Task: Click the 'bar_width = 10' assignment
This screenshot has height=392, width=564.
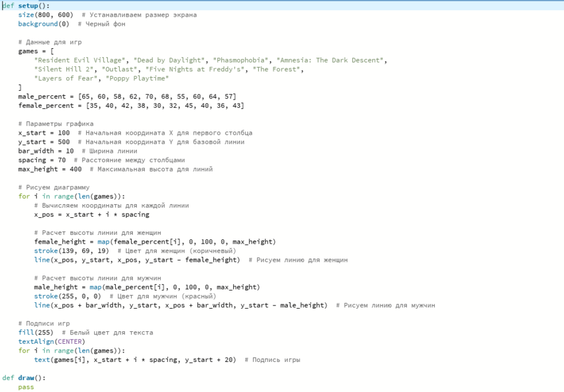Action: point(46,152)
